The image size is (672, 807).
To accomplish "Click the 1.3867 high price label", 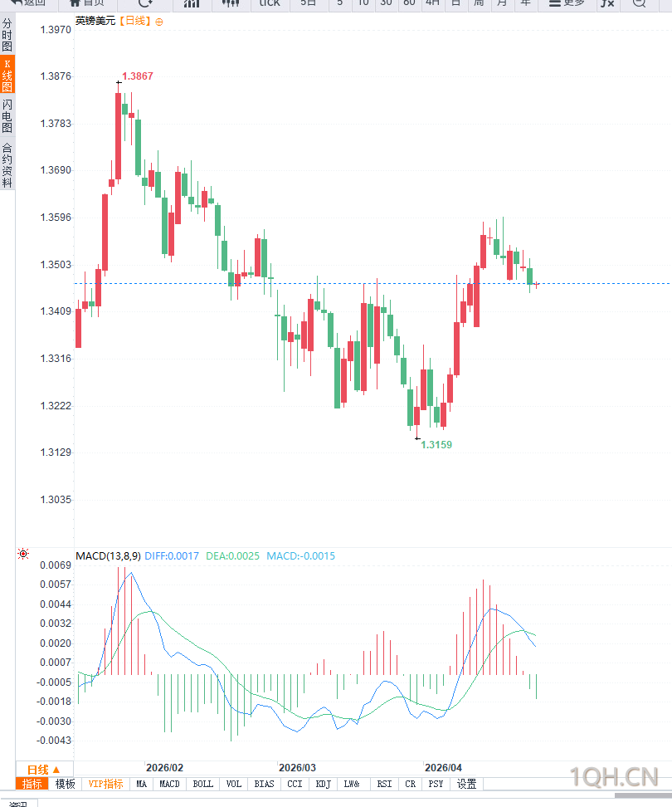I will (137, 76).
